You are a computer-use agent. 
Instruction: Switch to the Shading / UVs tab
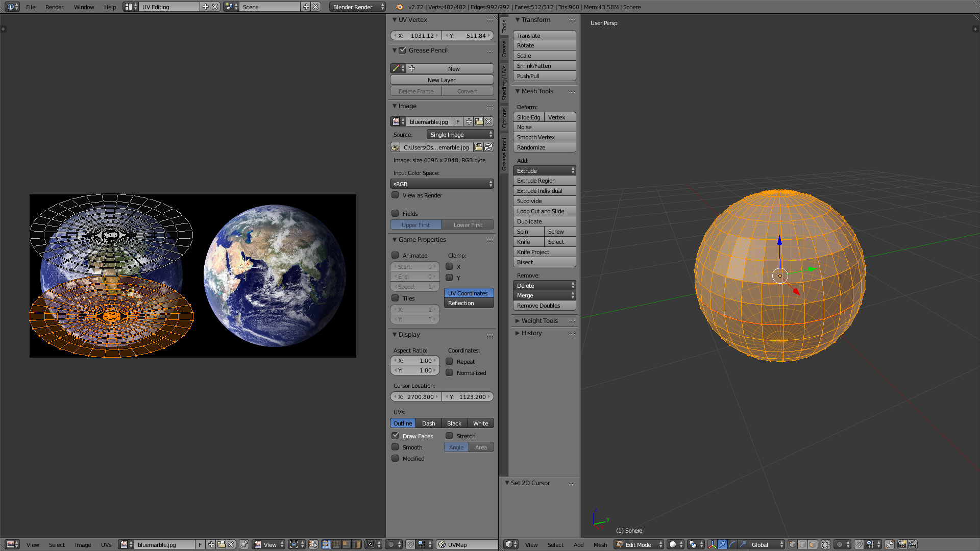click(x=504, y=83)
